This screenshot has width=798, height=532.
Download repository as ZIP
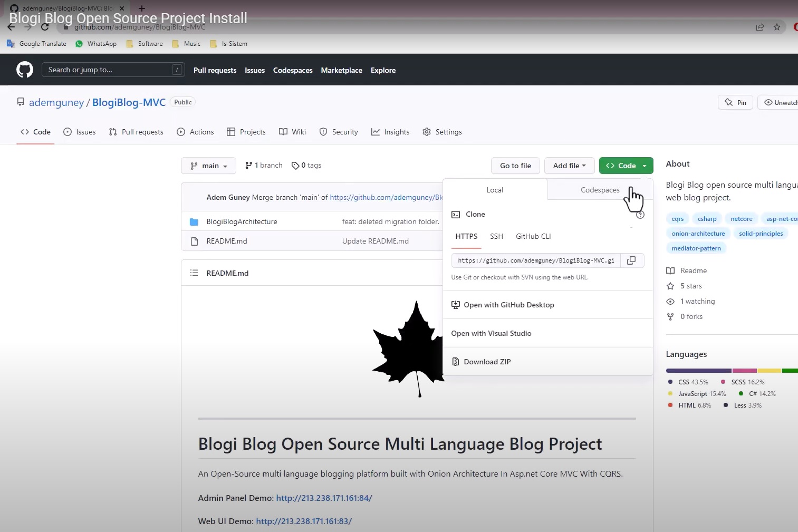[x=486, y=362]
